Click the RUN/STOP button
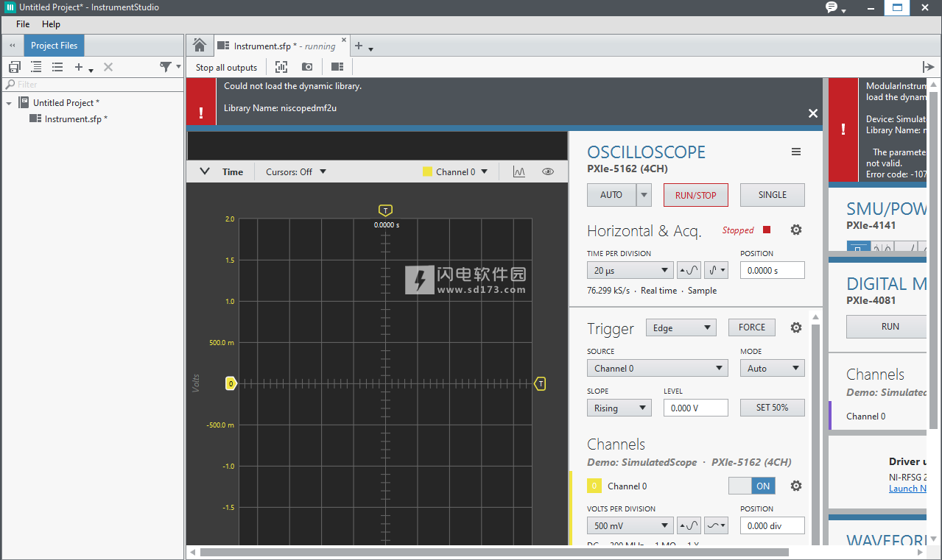 coord(695,195)
